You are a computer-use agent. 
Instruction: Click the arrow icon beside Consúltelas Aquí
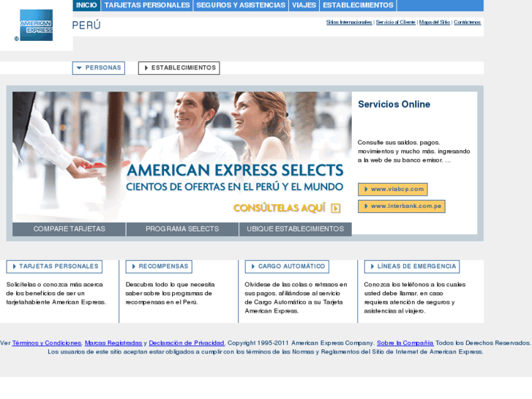[x=336, y=208]
